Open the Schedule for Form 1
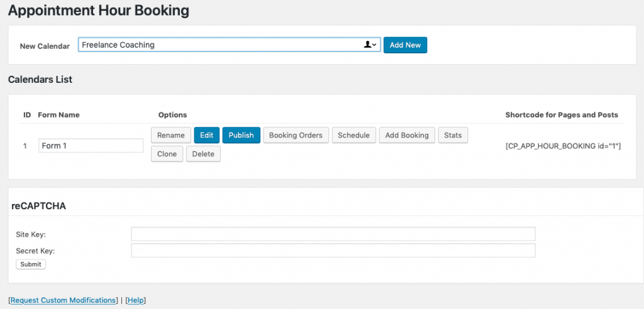 tap(354, 135)
